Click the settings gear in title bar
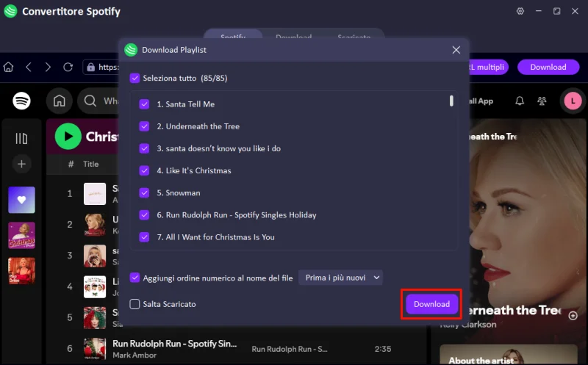 click(x=520, y=11)
